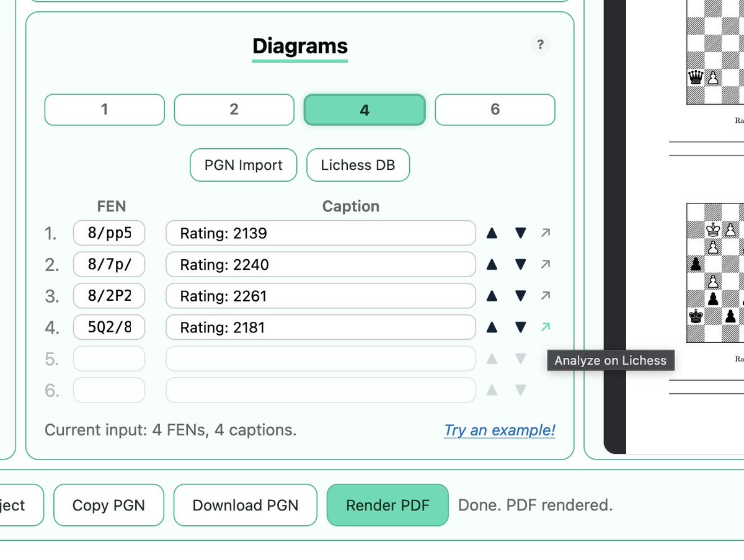
Task: Edit caption 'Rating: 2181'
Action: click(x=321, y=327)
